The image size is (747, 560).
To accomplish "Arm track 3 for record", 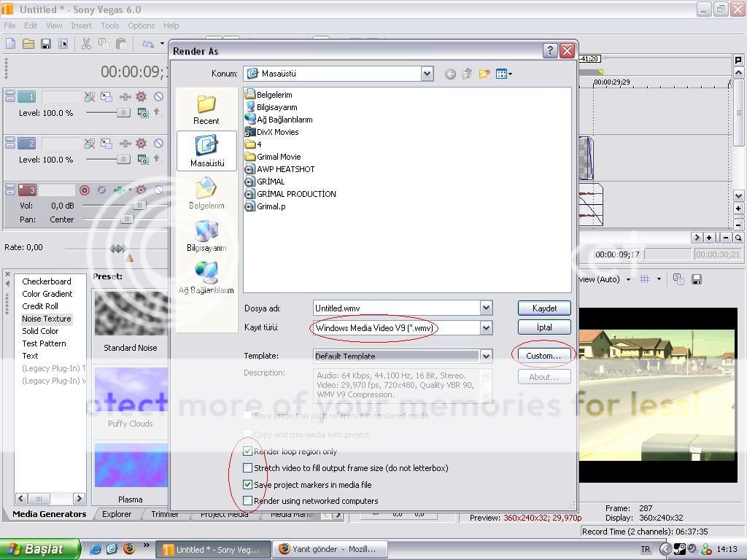I will point(85,190).
